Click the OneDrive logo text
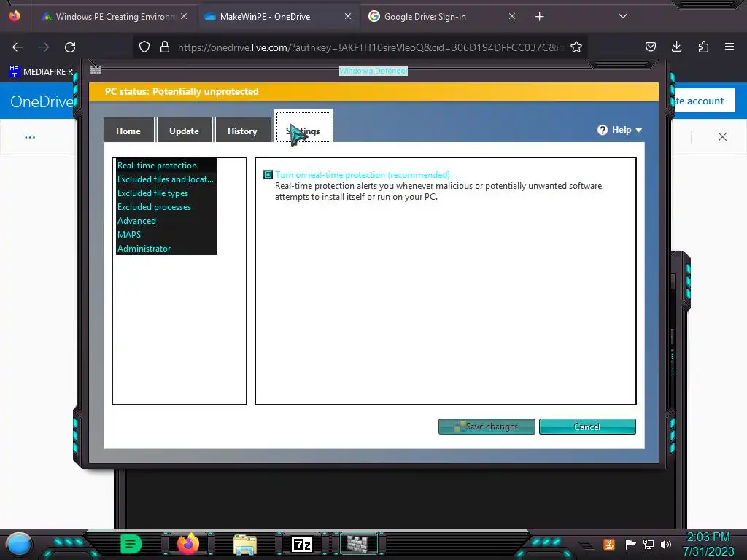The width and height of the screenshot is (747, 560). pos(42,101)
